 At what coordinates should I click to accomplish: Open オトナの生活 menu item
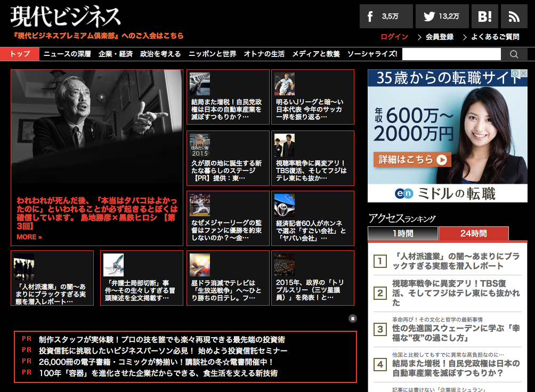(264, 54)
